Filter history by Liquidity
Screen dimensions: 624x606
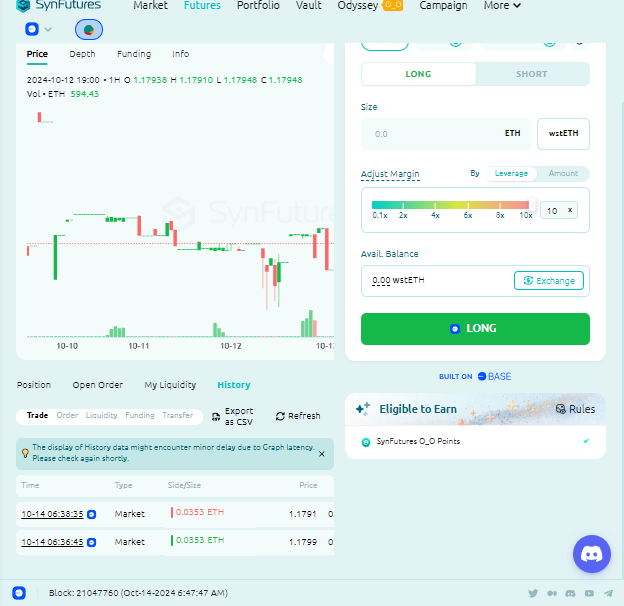tap(101, 415)
